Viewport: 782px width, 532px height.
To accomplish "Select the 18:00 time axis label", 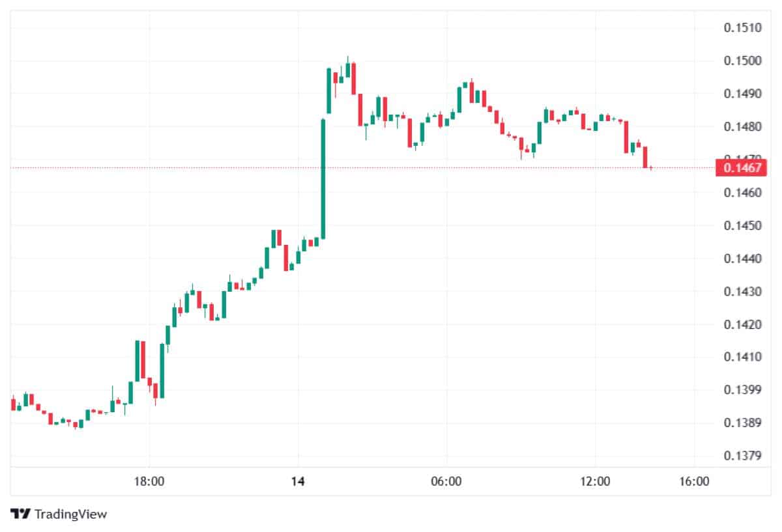I will tap(149, 482).
